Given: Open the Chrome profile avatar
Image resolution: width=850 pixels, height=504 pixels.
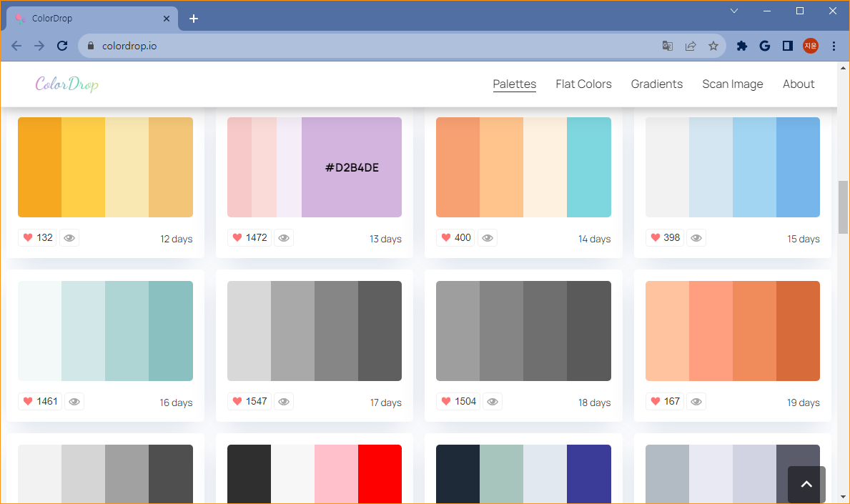Looking at the screenshot, I should point(811,46).
